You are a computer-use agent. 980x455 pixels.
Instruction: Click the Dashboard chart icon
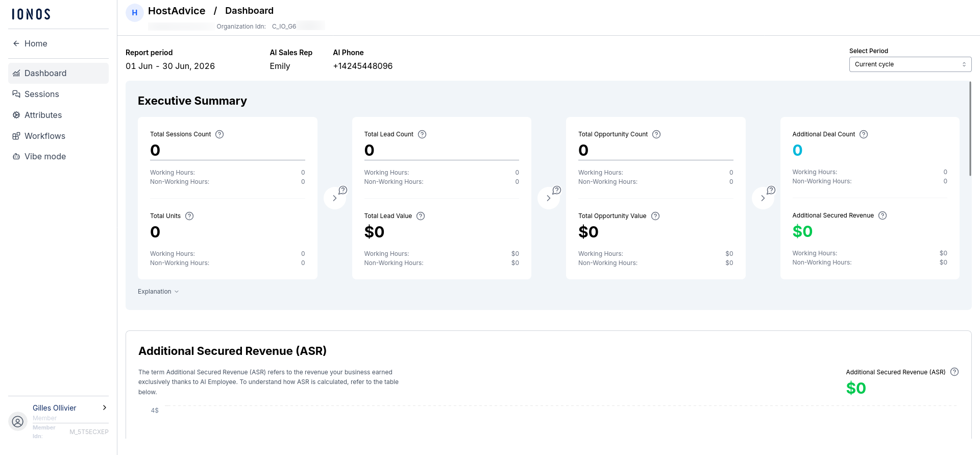tap(16, 73)
